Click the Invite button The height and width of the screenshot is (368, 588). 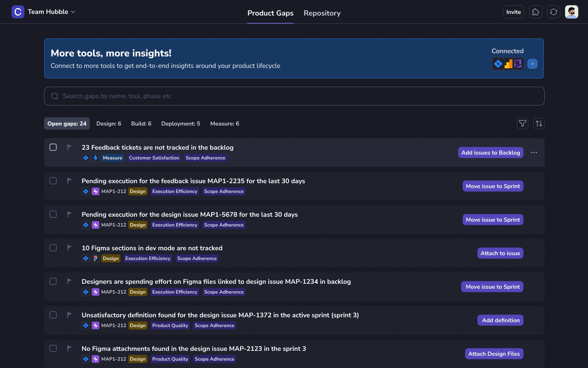513,12
